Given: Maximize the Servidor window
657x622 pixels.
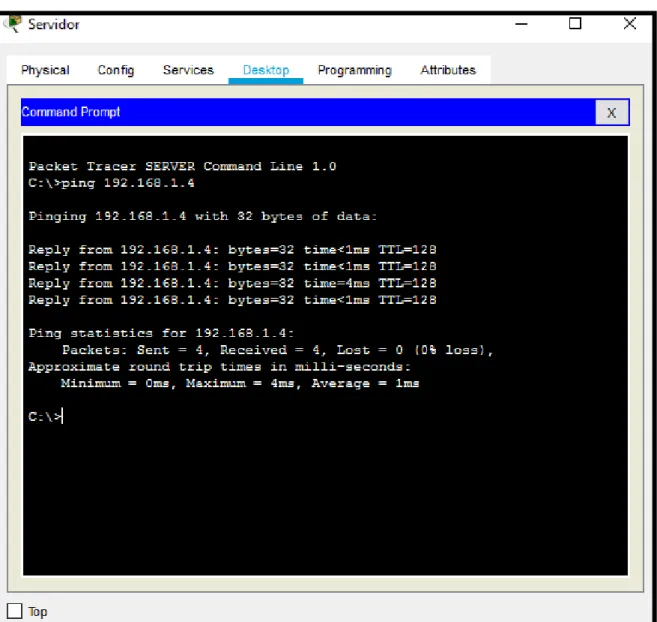Looking at the screenshot, I should [x=575, y=24].
